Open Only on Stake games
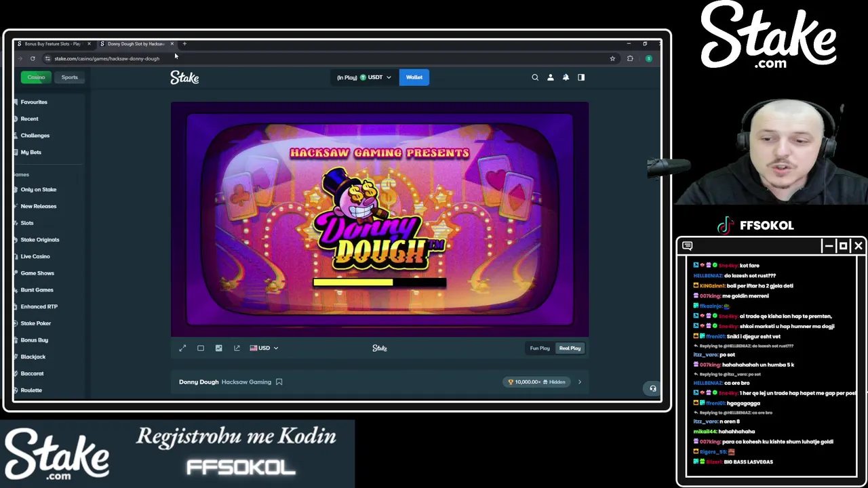This screenshot has width=868, height=488. pyautogui.click(x=38, y=190)
